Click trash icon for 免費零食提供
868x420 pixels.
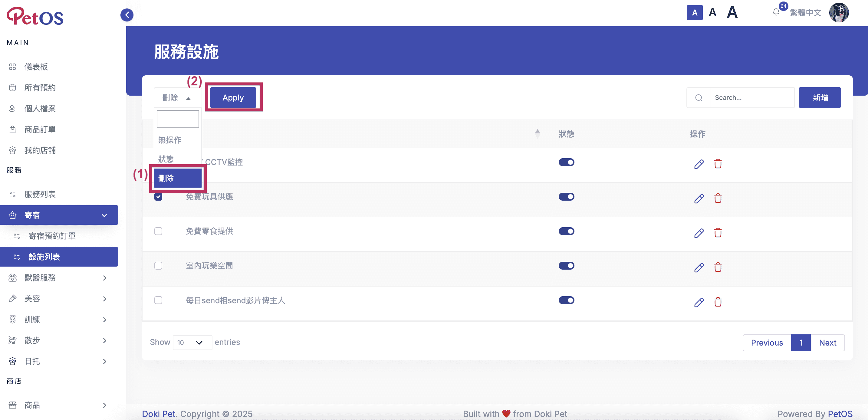718,233
